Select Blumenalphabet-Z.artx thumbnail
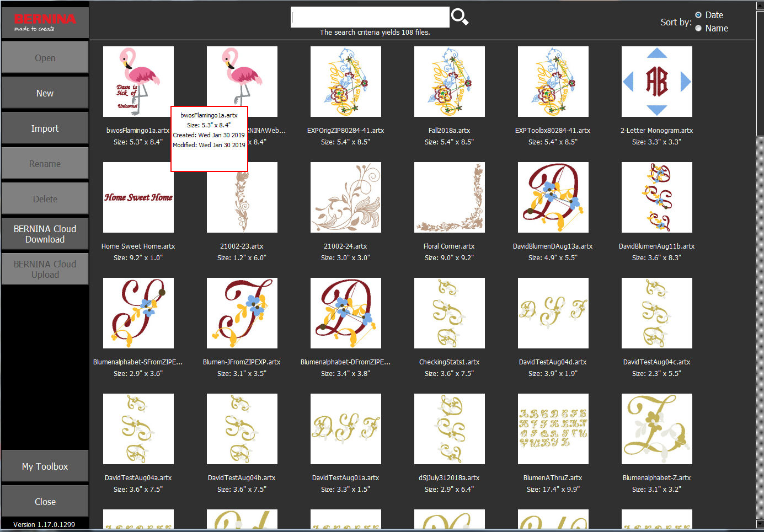Viewport: 764px width, 532px height. point(657,429)
